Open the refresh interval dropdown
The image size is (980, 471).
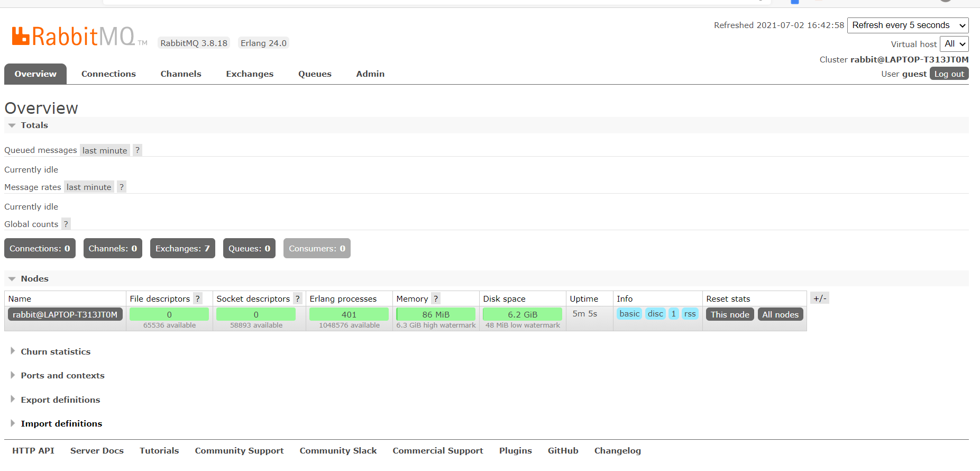(908, 25)
